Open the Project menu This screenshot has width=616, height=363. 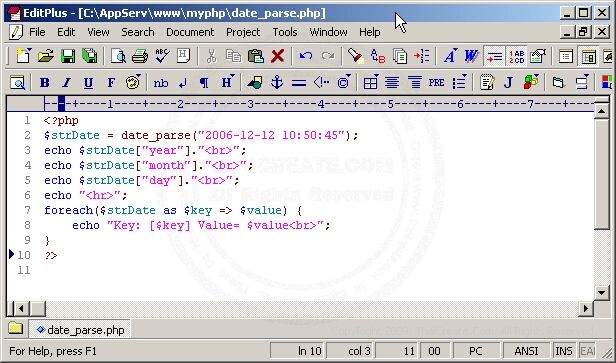(x=243, y=32)
